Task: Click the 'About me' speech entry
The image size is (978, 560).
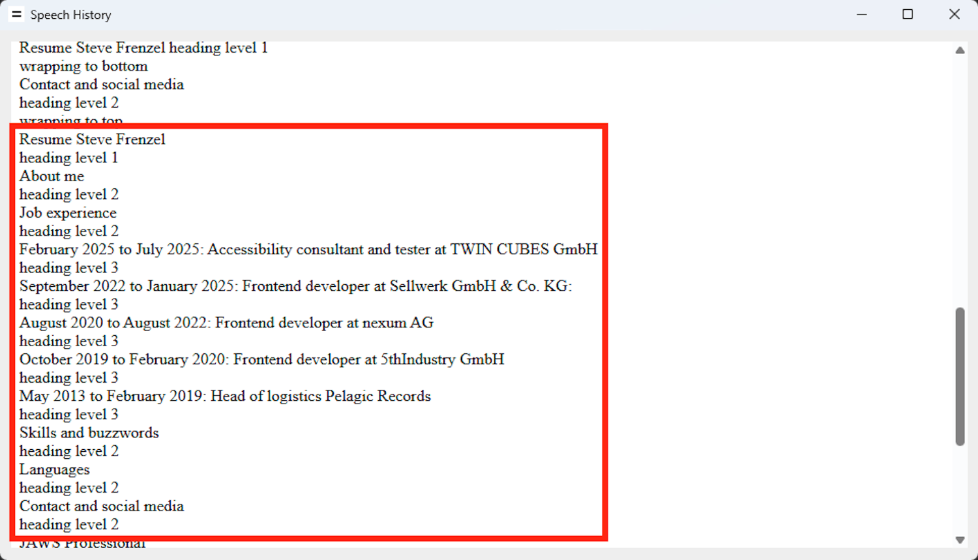Action: 52,176
